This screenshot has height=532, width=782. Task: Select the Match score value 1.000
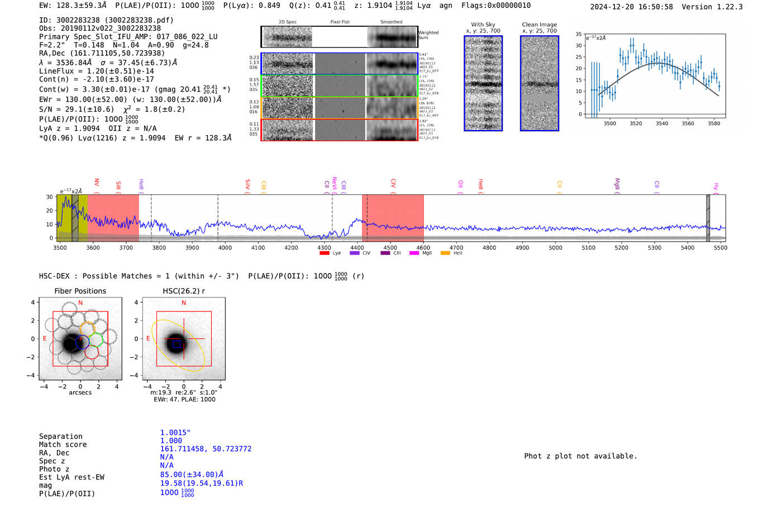click(171, 441)
